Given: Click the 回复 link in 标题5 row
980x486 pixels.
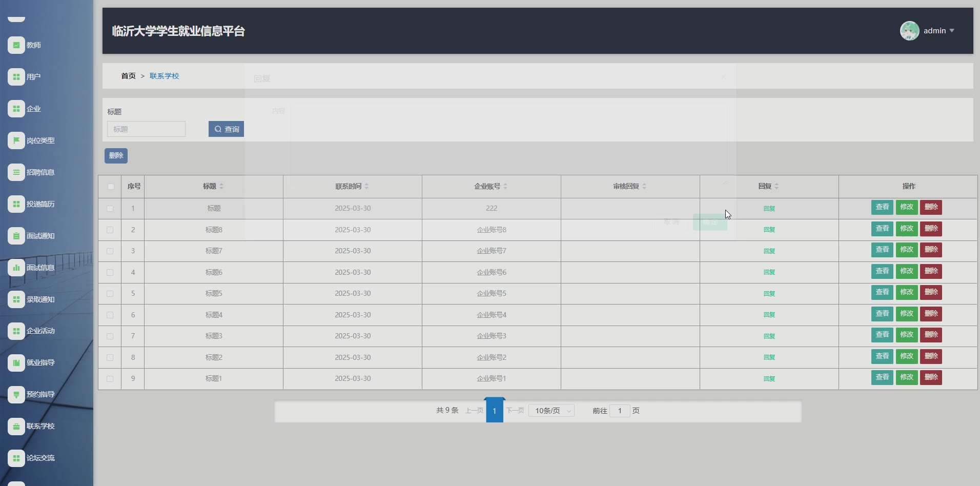Looking at the screenshot, I should (769, 294).
